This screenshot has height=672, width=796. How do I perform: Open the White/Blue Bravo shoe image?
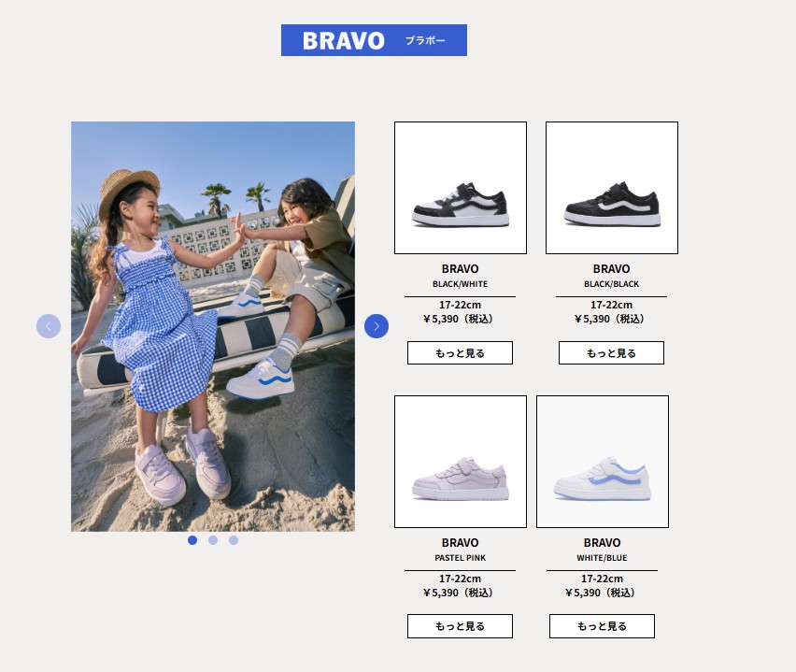click(x=603, y=462)
